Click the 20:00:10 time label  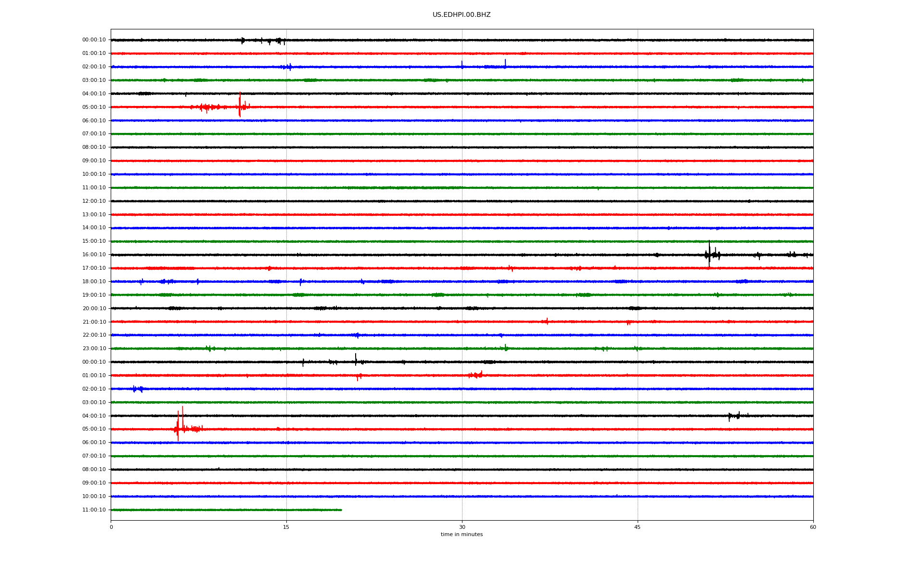(x=94, y=309)
